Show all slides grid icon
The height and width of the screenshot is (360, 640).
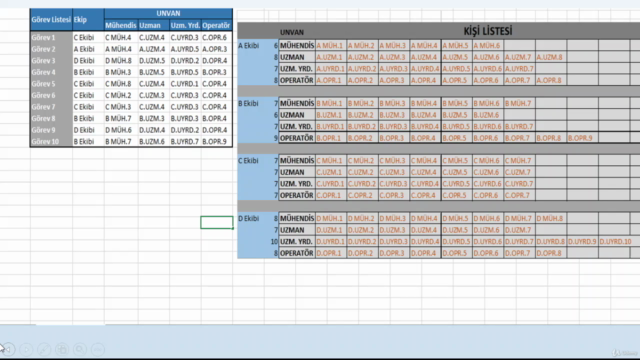[x=62, y=349]
